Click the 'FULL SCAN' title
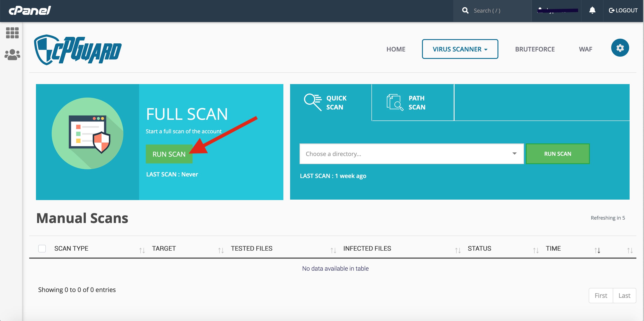644x321 pixels. click(x=187, y=114)
